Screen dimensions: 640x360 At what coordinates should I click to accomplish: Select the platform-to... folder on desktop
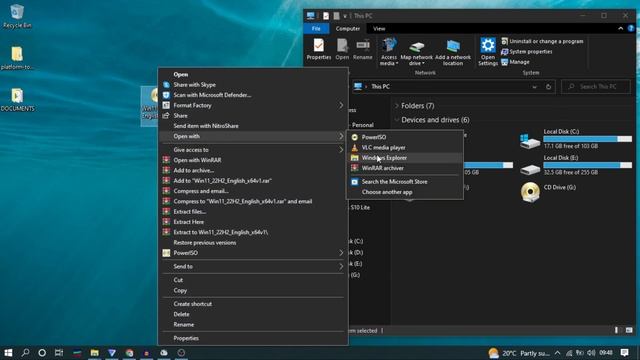coord(17,58)
